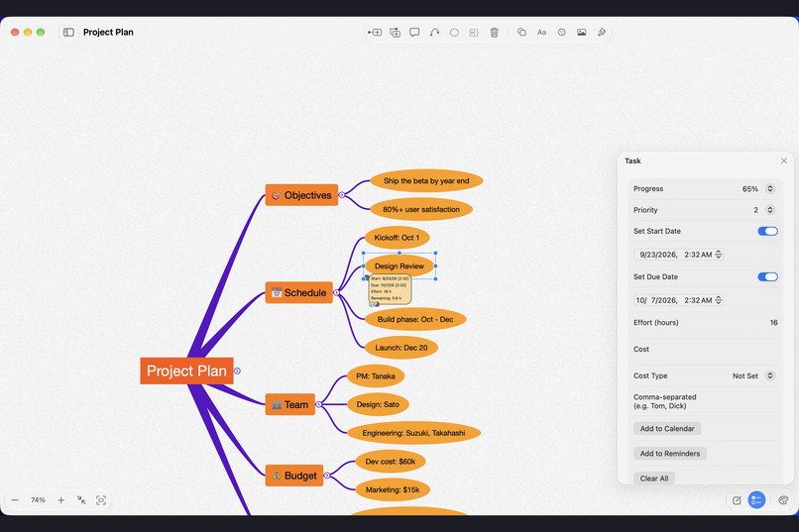Click the Clear All button
The height and width of the screenshot is (532, 799).
click(x=654, y=479)
